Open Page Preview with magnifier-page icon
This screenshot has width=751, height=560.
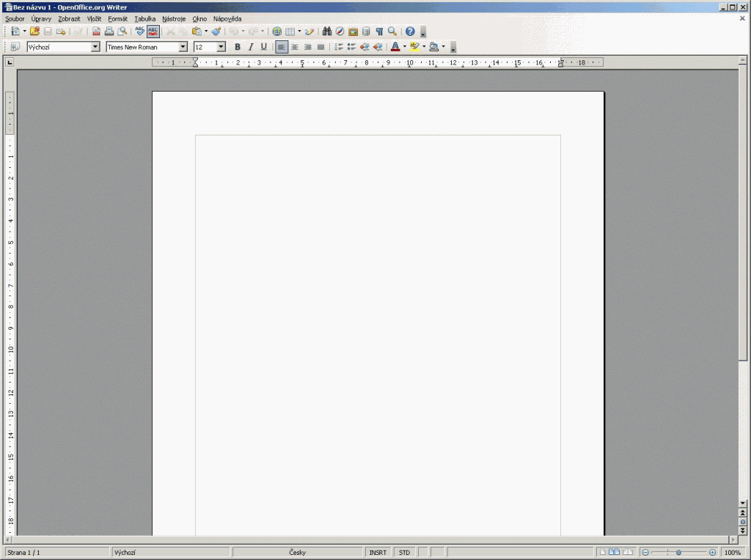tap(122, 32)
